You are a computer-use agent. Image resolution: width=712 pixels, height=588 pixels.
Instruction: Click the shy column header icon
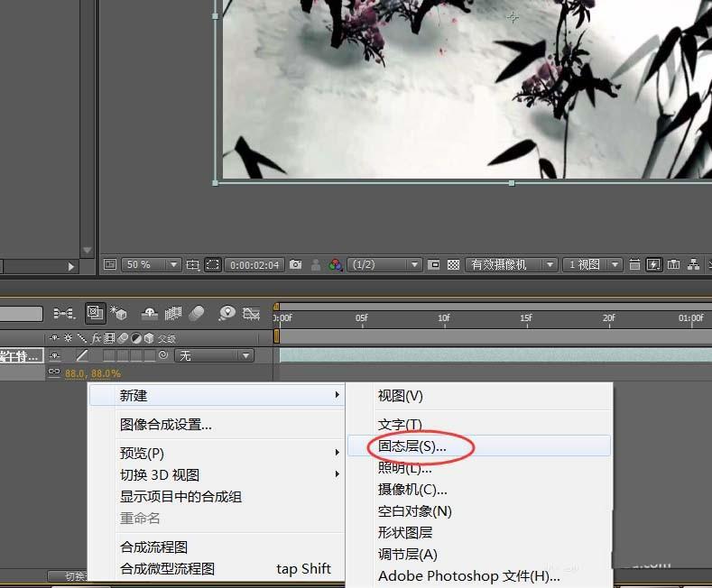point(54,338)
